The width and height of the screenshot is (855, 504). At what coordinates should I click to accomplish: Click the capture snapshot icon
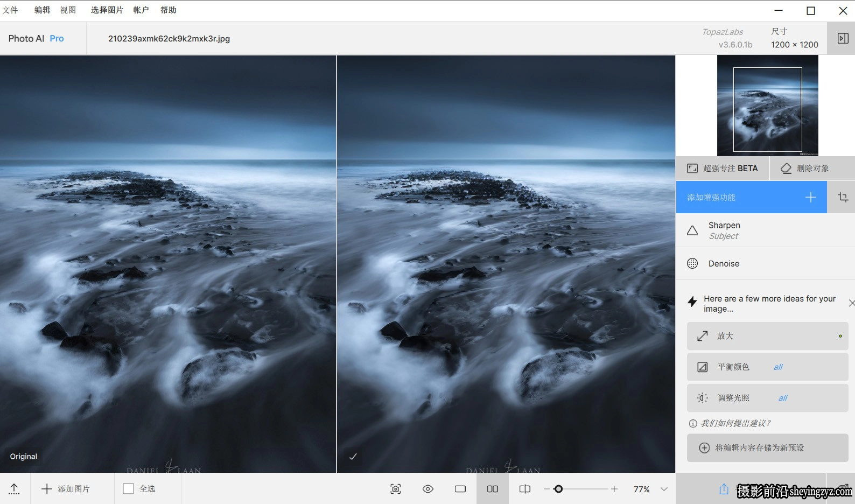(396, 489)
